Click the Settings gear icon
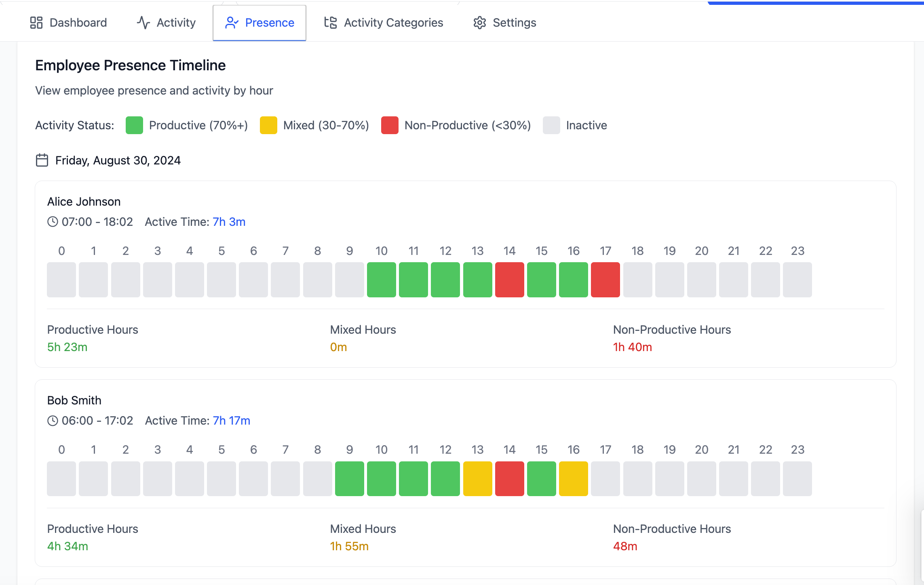 coord(480,23)
